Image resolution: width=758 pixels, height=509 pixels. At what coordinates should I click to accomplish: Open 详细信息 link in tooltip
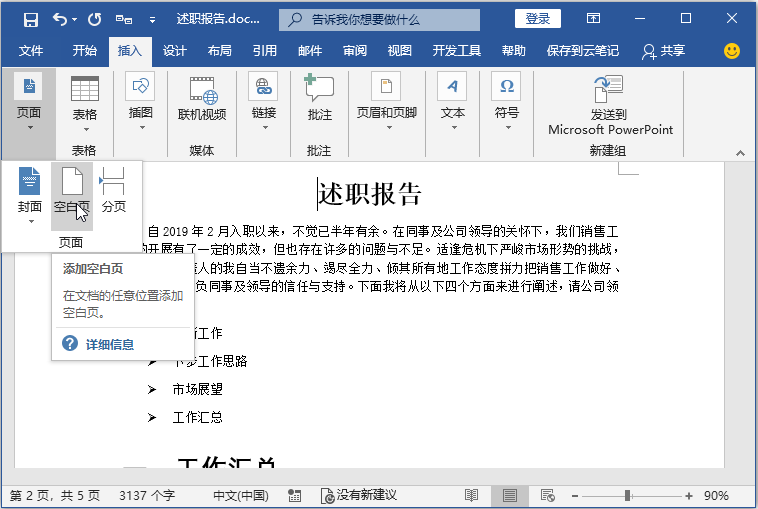pyautogui.click(x=110, y=345)
